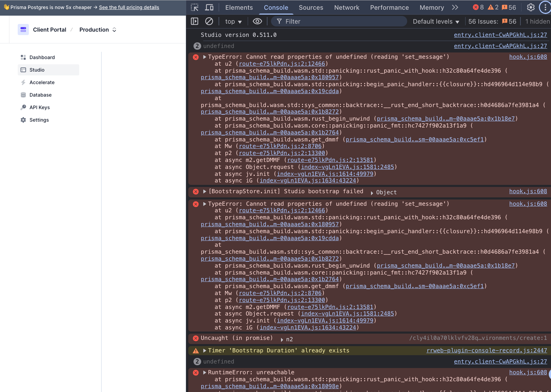The height and width of the screenshot is (392, 551).
Task: Click the clear console icon
Action: click(x=209, y=22)
